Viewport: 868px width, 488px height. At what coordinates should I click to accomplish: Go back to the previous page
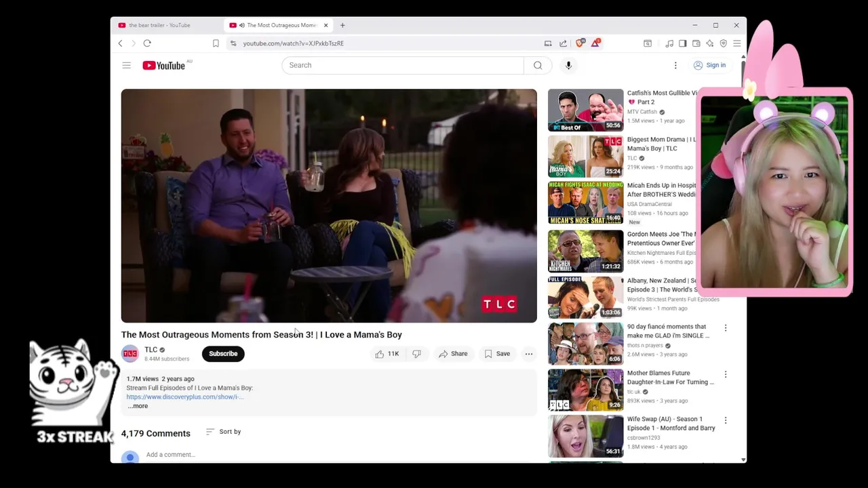pyautogui.click(x=121, y=43)
